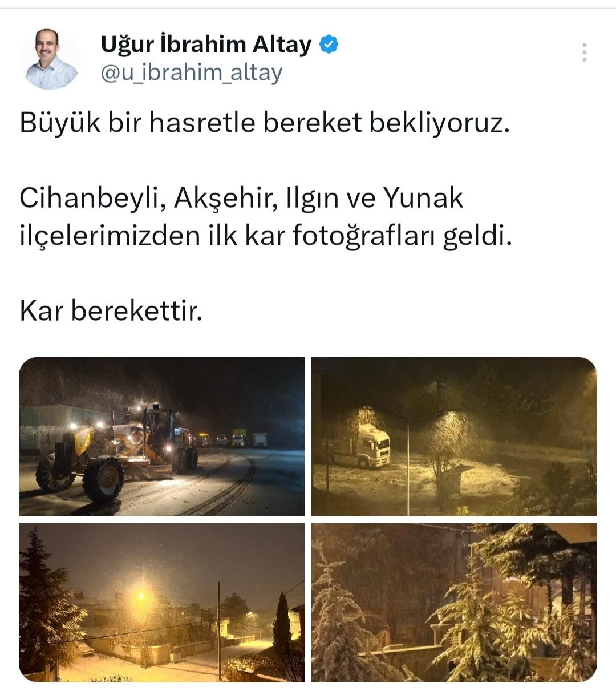Click the word Yunak in the tweet
Image resolution: width=616 pixels, height=691 pixels.
[423, 198]
